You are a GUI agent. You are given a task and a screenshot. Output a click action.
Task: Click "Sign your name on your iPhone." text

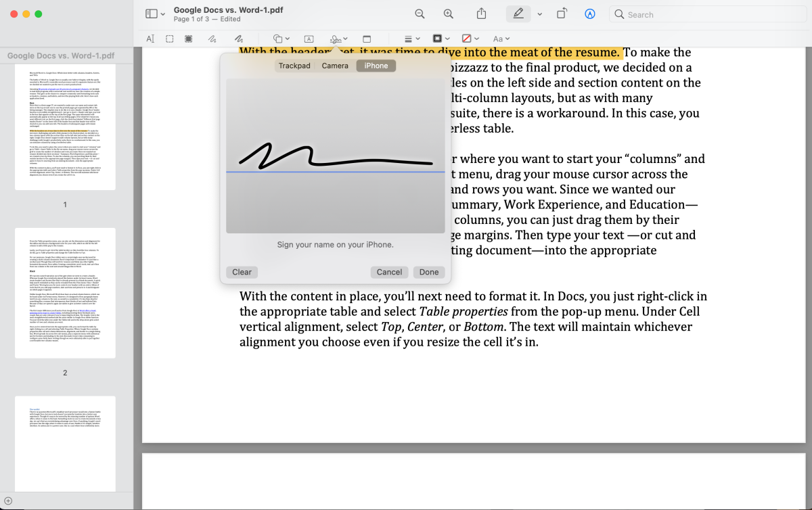[x=335, y=244]
